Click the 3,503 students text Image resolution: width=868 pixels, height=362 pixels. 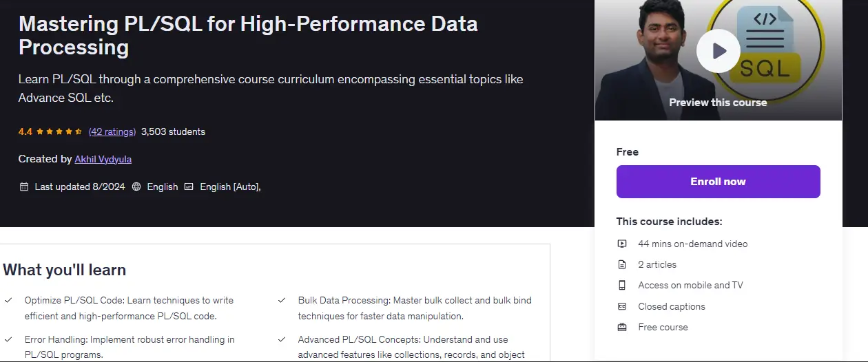[173, 131]
